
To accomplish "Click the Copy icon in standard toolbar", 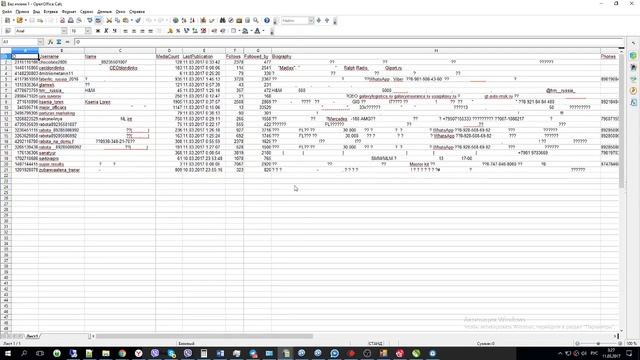I will click(x=117, y=20).
